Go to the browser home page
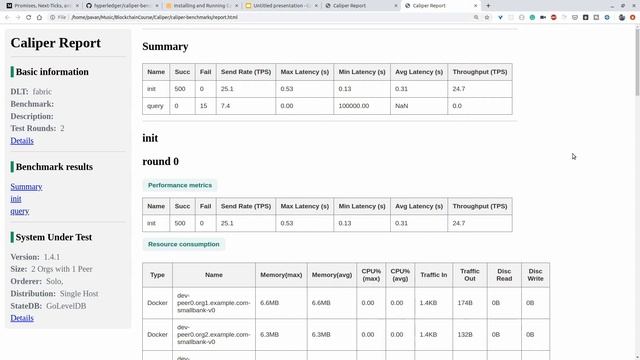 click(39, 18)
